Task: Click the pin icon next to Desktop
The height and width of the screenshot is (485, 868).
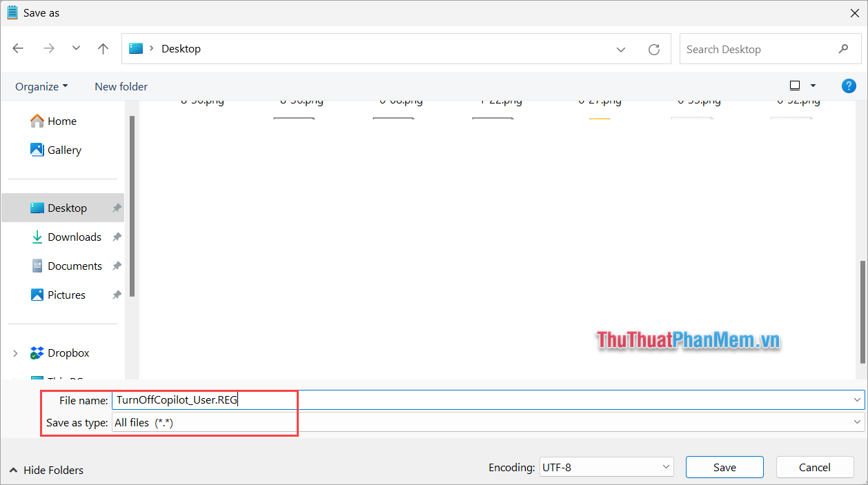Action: tap(117, 208)
